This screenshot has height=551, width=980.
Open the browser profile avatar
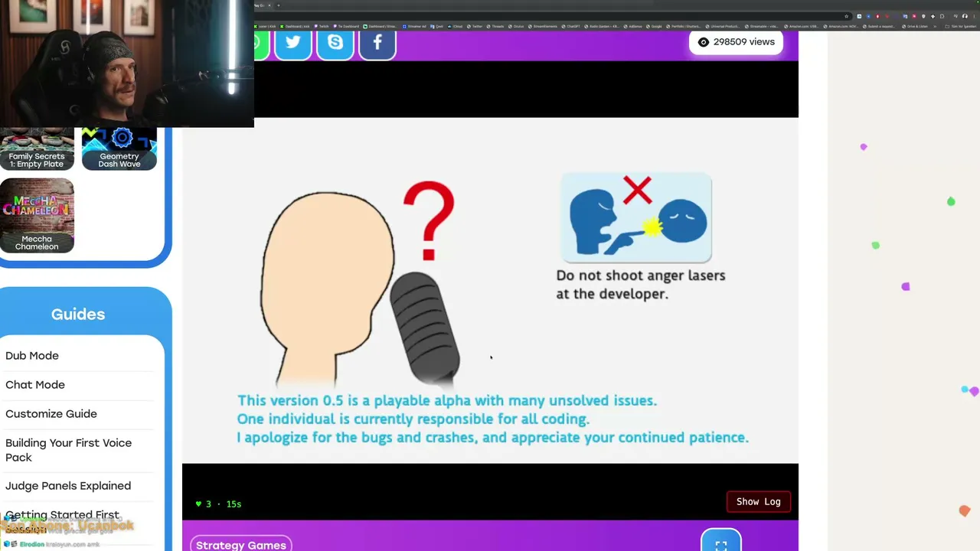(965, 16)
